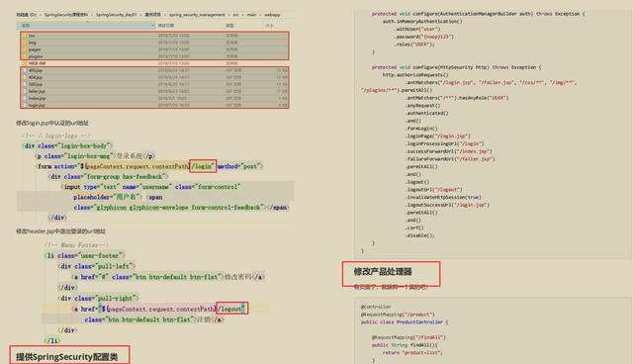
Task: Click the code line .loginProcessingUrl("/login")
Action: (445, 143)
